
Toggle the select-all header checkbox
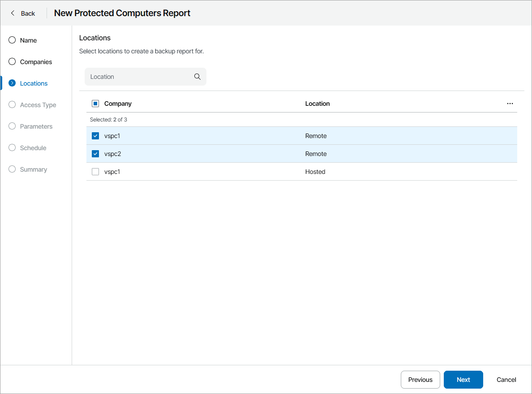(95, 104)
